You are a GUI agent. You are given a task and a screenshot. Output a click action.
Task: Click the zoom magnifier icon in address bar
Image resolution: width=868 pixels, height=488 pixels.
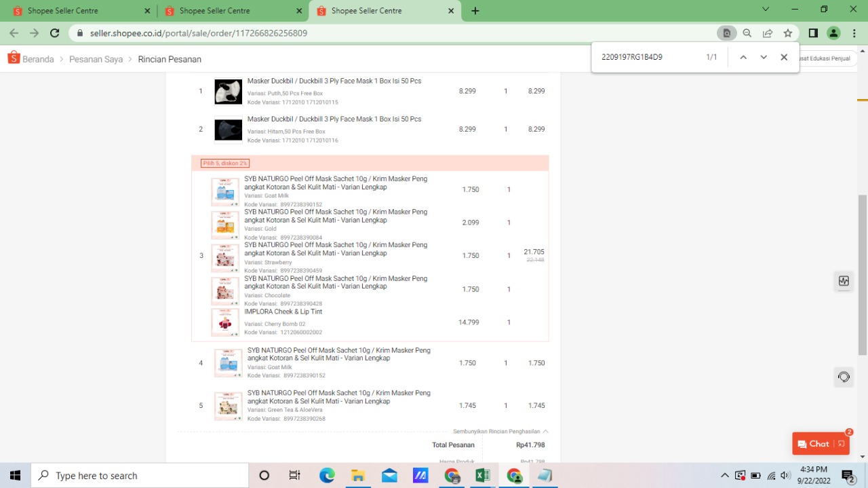[747, 33]
